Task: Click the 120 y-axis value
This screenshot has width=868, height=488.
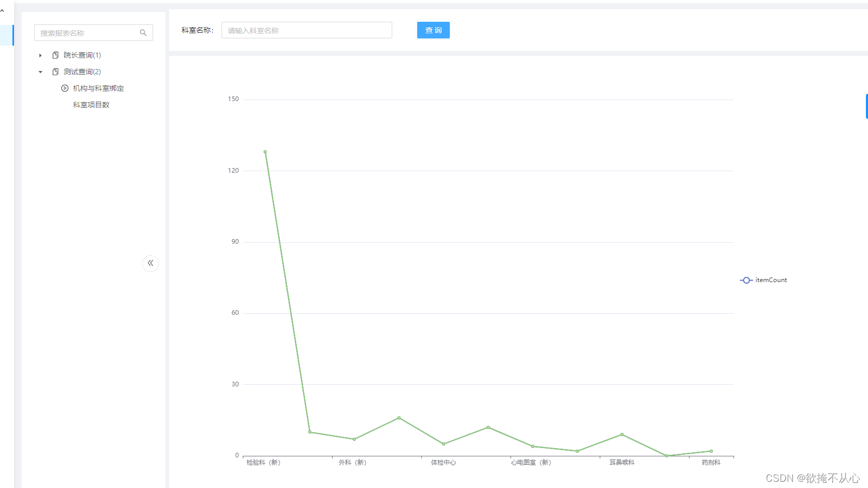Action: pyautogui.click(x=233, y=171)
